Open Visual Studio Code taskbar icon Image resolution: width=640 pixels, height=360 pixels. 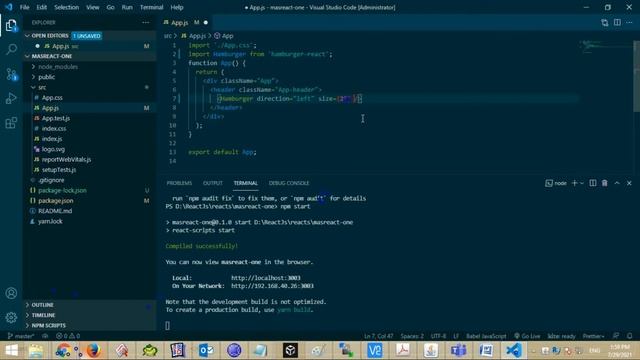(514, 350)
